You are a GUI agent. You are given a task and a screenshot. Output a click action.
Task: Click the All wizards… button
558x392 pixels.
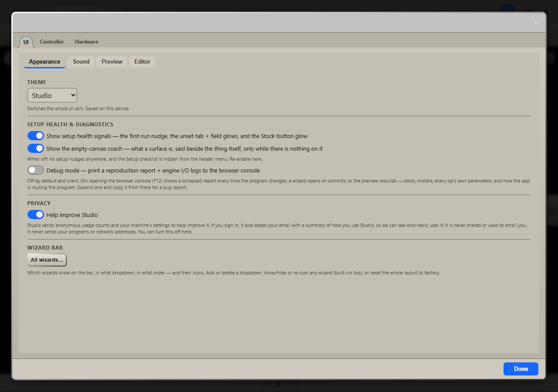coord(47,260)
